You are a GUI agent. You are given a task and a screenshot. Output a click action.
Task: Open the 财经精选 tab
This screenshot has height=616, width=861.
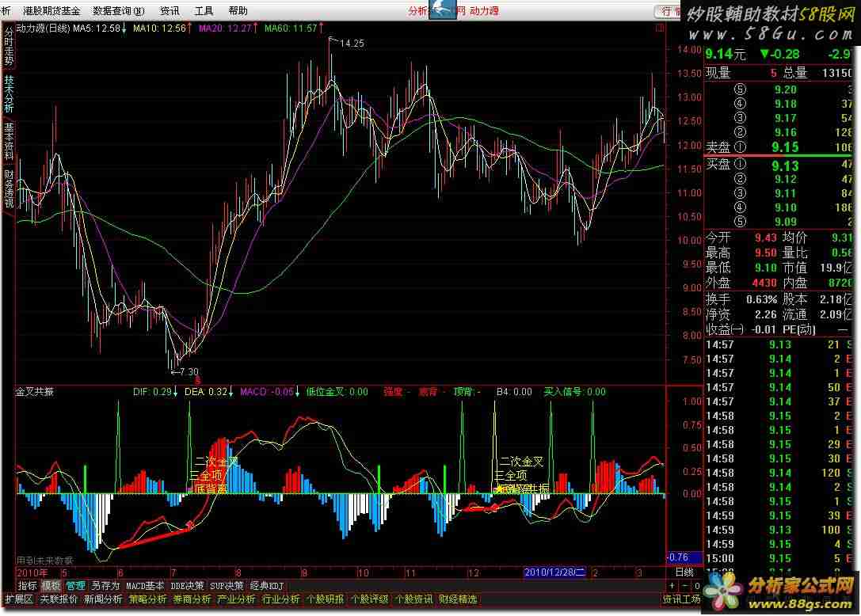pos(458,599)
